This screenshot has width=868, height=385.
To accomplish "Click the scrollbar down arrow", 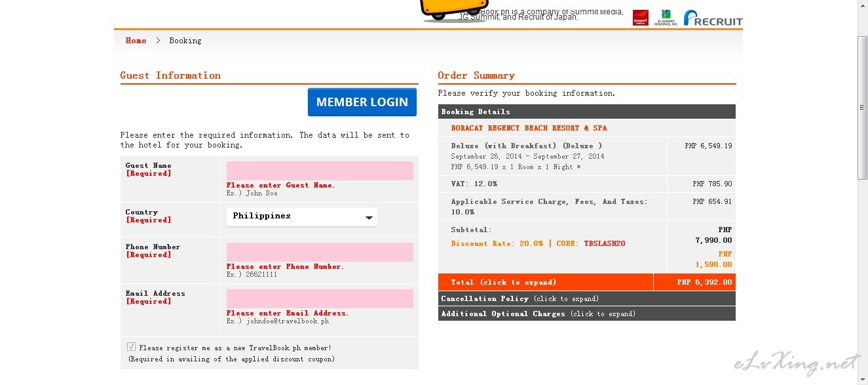I will point(863,379).
